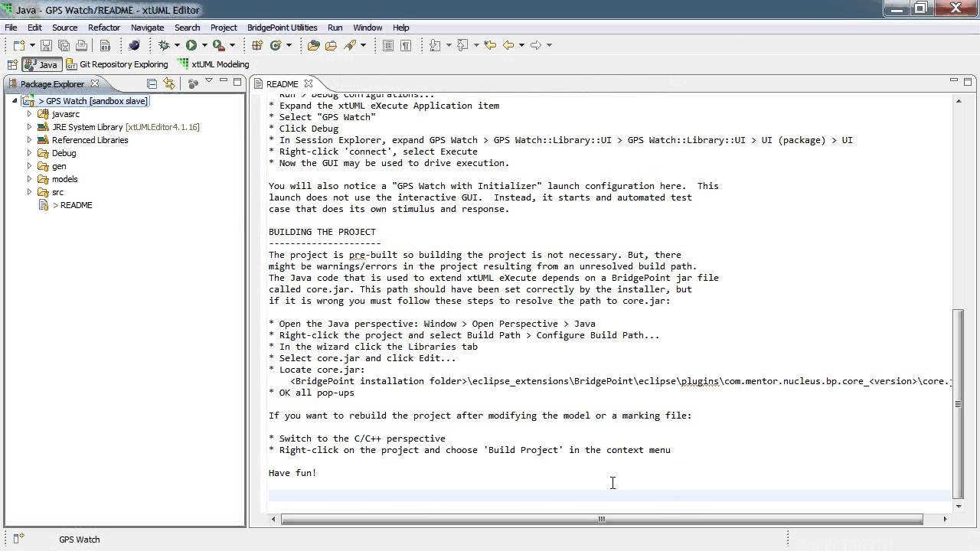Start Debug with the bug icon
This screenshot has width=980, height=551.
click(164, 45)
